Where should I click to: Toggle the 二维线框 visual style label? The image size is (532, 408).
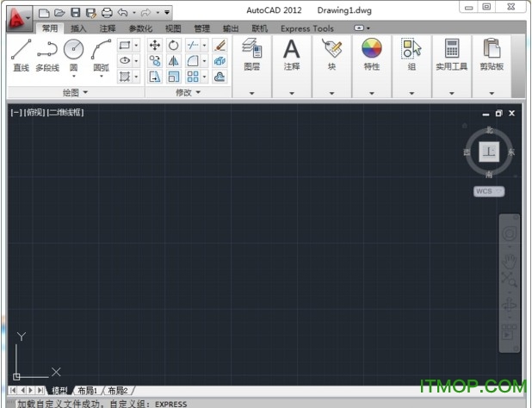click(65, 112)
